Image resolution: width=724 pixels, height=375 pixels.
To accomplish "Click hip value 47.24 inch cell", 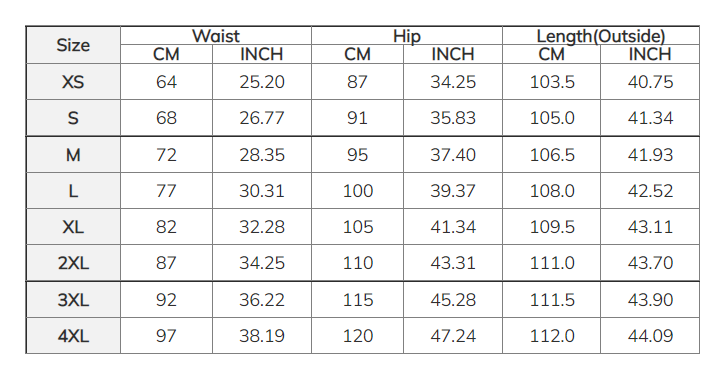I will coord(453,336).
